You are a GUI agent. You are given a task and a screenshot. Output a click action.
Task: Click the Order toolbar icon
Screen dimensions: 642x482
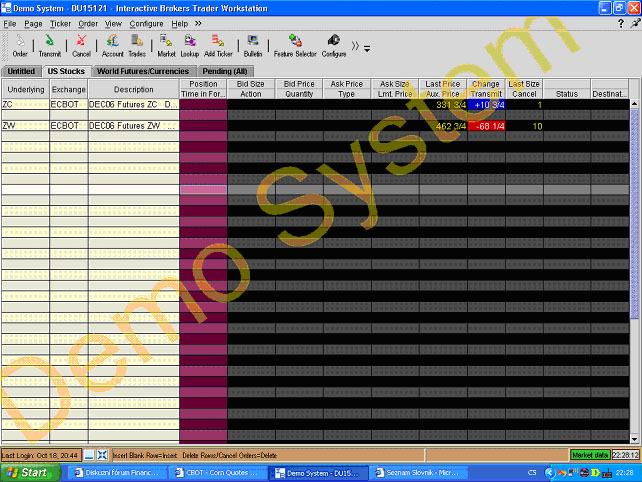(20, 45)
